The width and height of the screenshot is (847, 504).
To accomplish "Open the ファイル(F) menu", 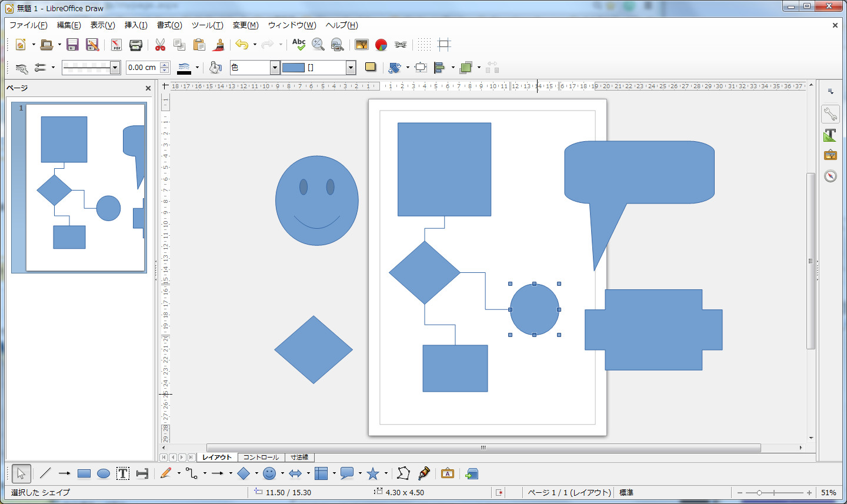I will pos(28,25).
